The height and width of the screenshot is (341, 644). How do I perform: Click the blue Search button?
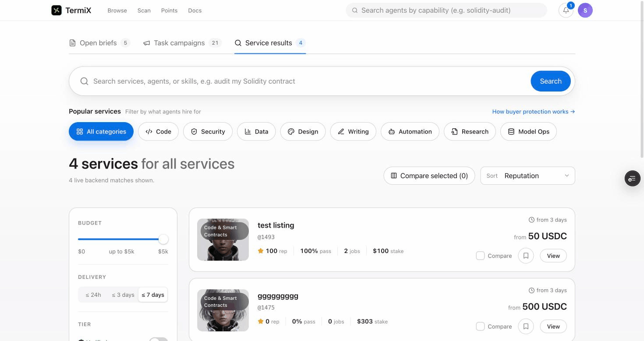551,81
